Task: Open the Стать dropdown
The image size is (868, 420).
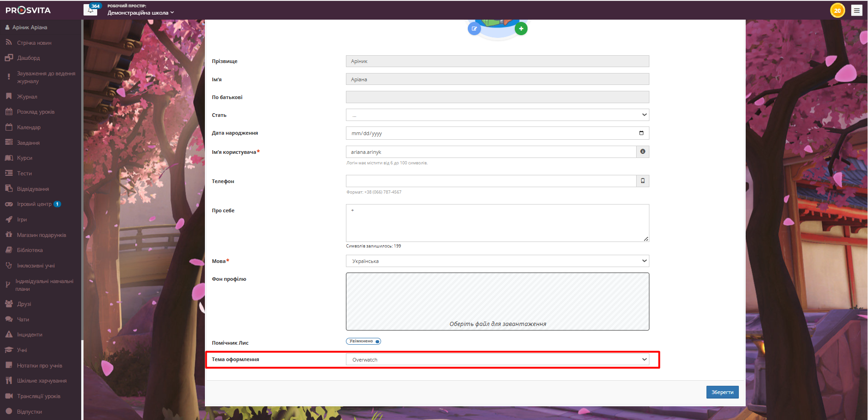Action: [497, 115]
